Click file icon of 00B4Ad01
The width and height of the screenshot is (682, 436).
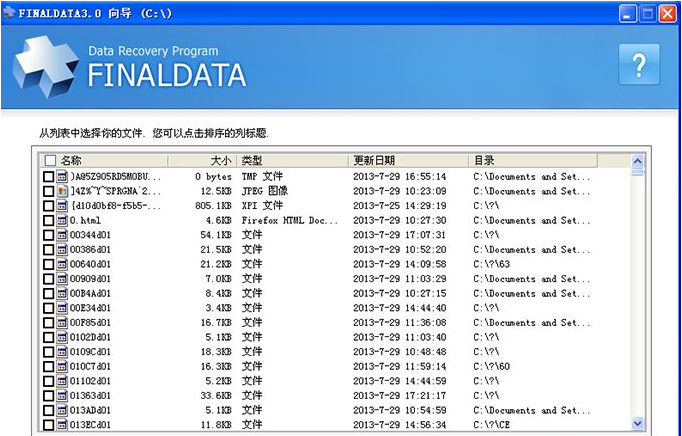[x=62, y=293]
